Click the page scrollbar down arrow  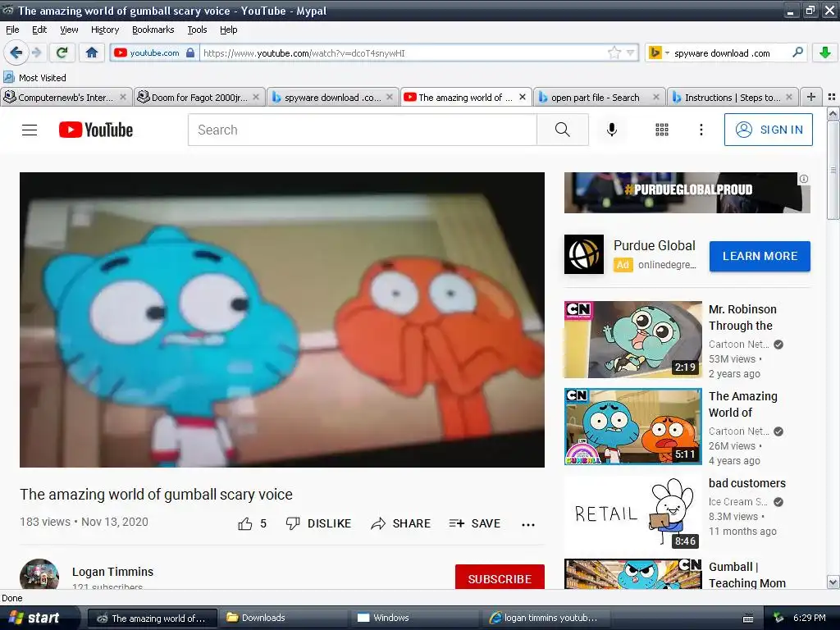point(833,582)
